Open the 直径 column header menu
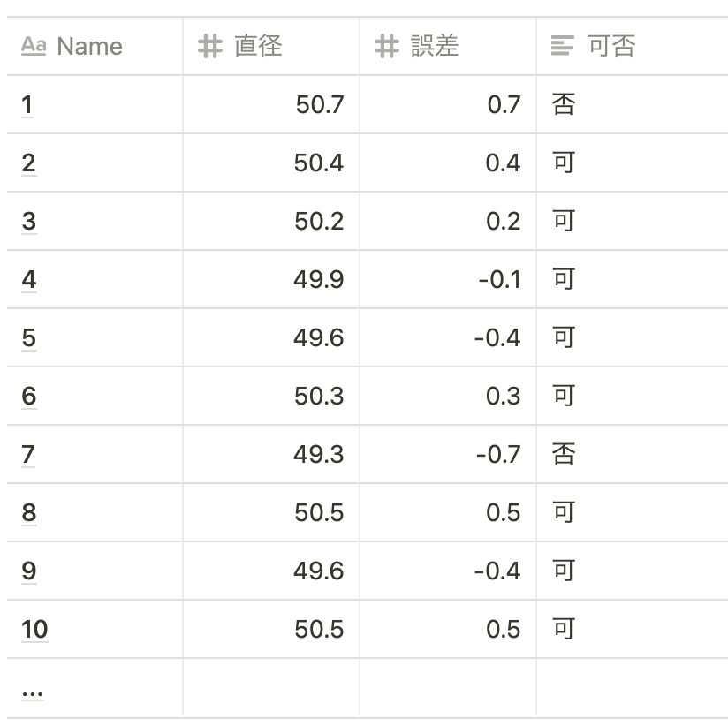 (271, 46)
